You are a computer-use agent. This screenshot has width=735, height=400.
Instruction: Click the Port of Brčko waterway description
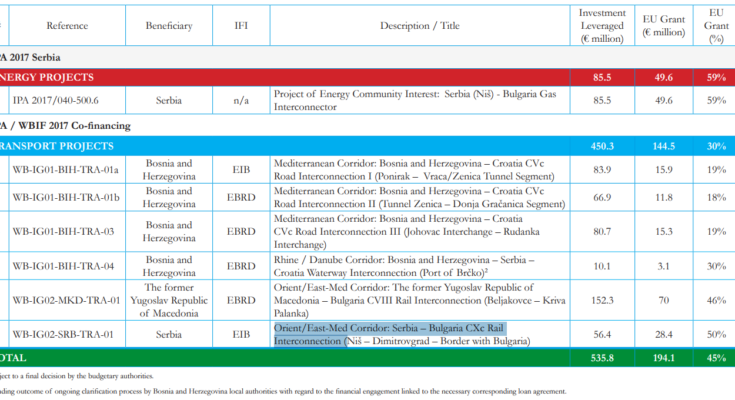coord(404,266)
